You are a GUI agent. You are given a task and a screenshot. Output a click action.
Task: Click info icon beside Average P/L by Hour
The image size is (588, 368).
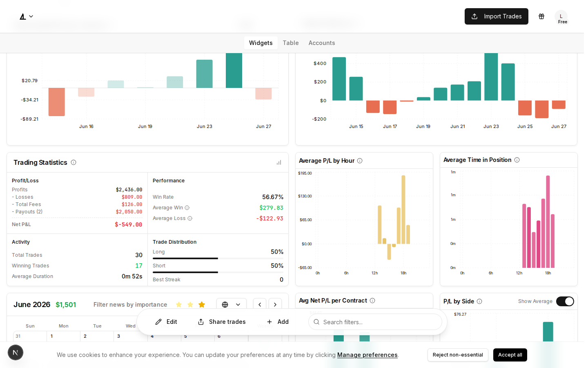tap(360, 161)
